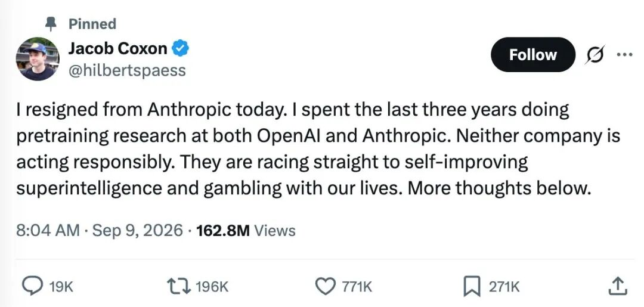This screenshot has width=644, height=307.
Task: View the 162.8M Views analytics
Action: (x=246, y=230)
